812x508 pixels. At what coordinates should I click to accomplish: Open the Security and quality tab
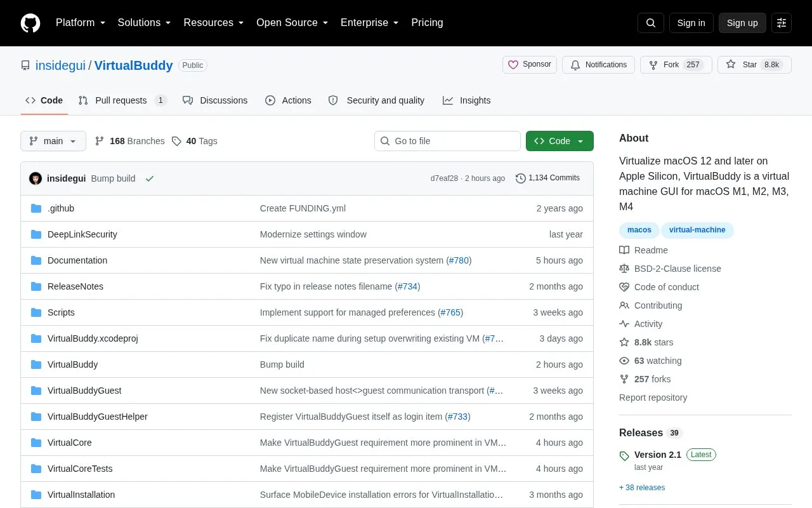[x=377, y=100]
